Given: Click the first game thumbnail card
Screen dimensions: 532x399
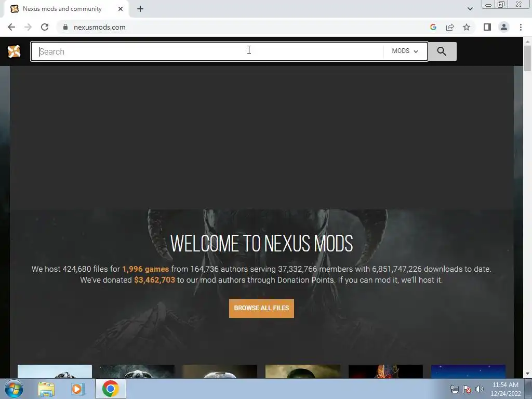Looking at the screenshot, I should 55,371.
